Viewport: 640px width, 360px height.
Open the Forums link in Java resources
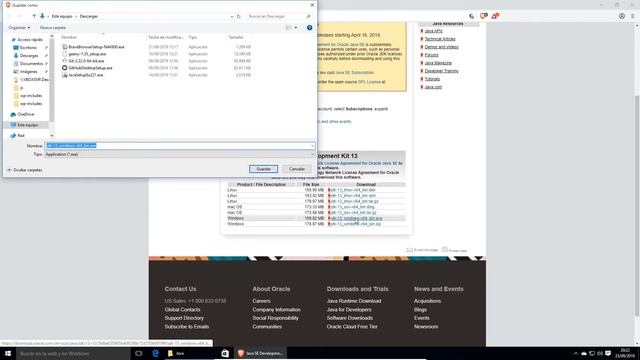point(431,55)
